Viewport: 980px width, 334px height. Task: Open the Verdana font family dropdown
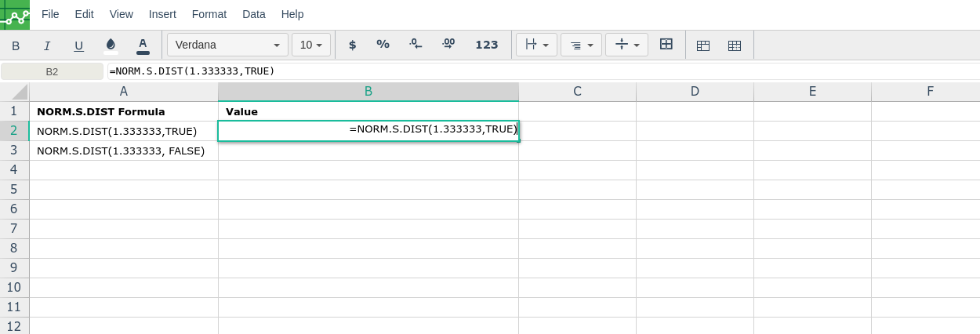pyautogui.click(x=227, y=45)
